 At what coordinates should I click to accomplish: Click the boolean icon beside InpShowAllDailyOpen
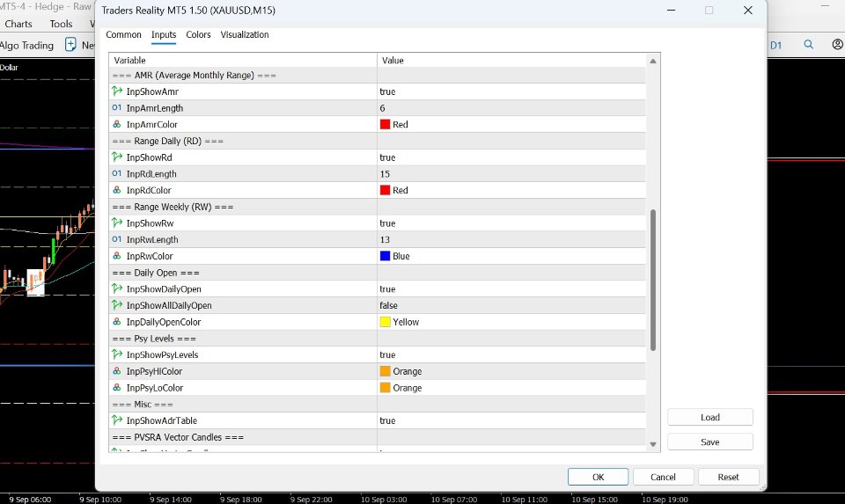(117, 304)
